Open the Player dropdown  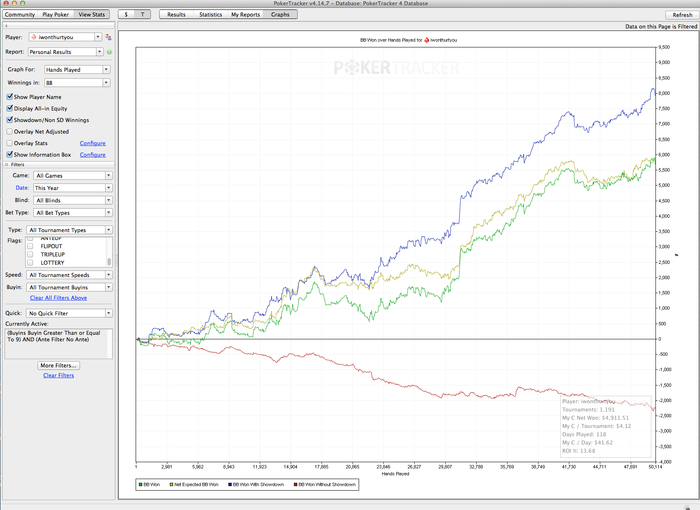pos(65,37)
